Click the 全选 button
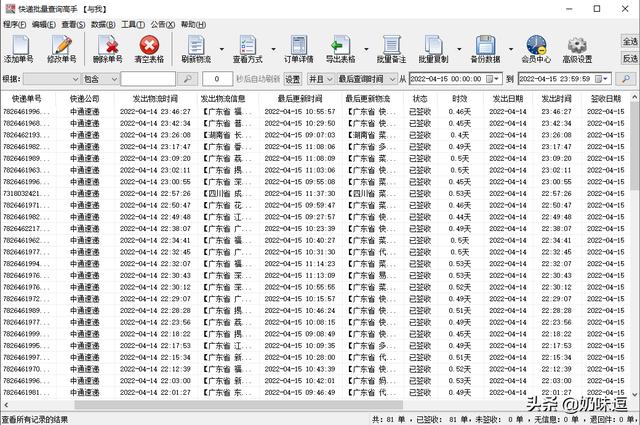 click(629, 42)
